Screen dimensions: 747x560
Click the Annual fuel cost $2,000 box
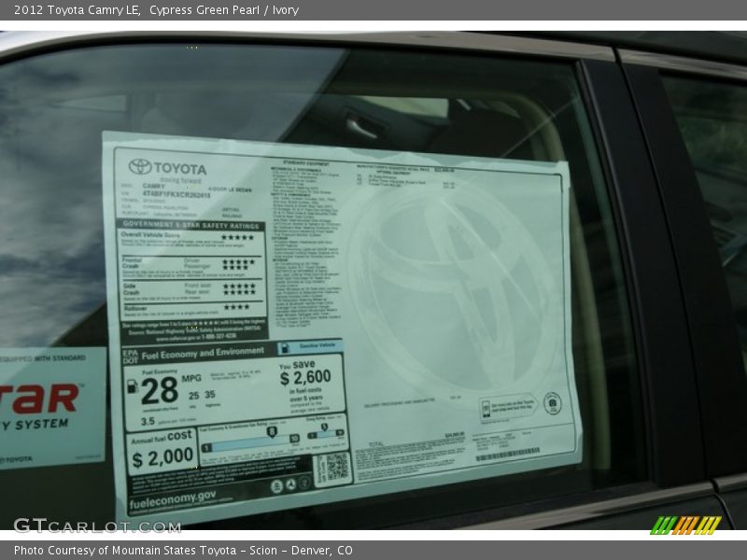coord(162,452)
